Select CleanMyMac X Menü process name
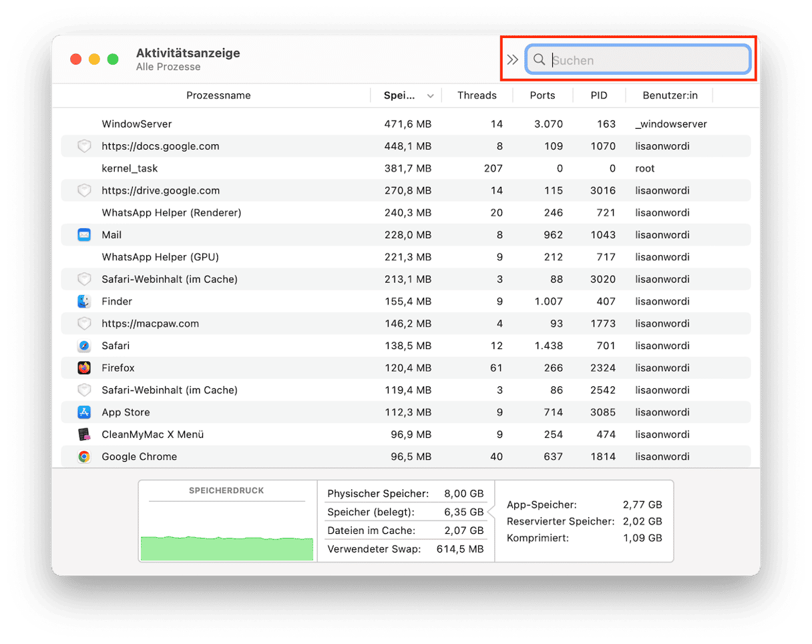Screen dimensions: 812x644 153,434
